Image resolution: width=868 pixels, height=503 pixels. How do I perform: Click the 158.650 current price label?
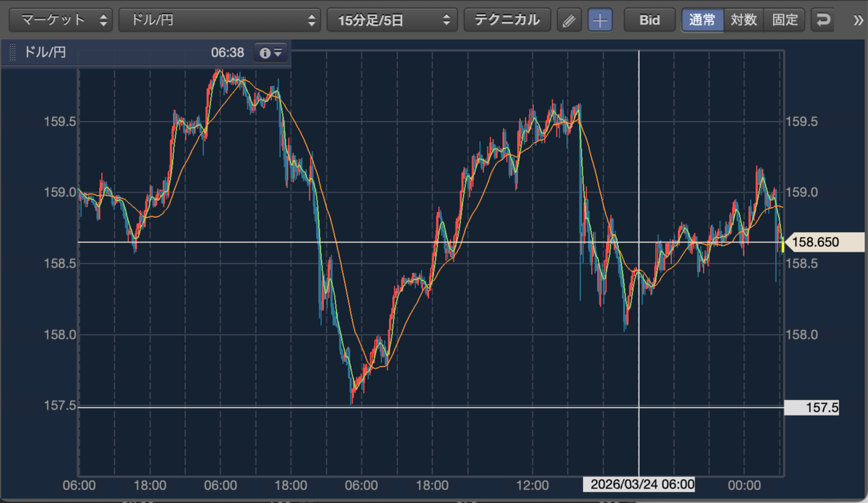pos(825,242)
